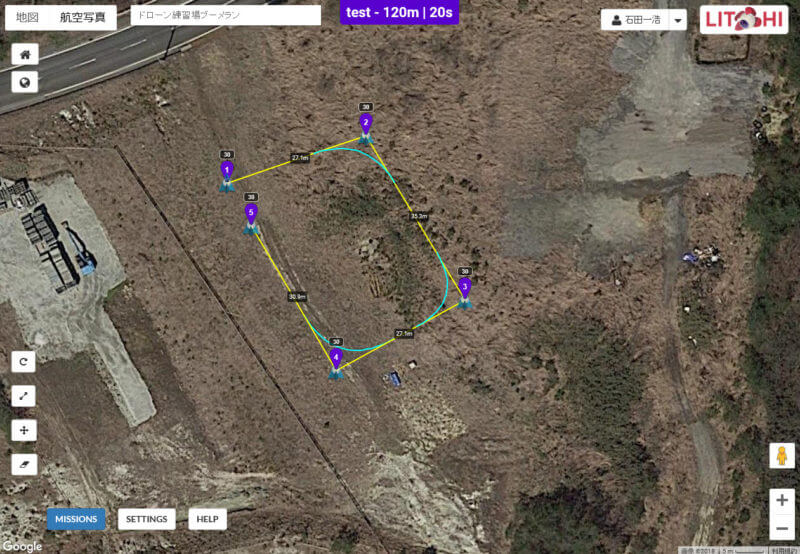This screenshot has height=554, width=800.
Task: Open the SETTINGS menu
Action: 146,519
